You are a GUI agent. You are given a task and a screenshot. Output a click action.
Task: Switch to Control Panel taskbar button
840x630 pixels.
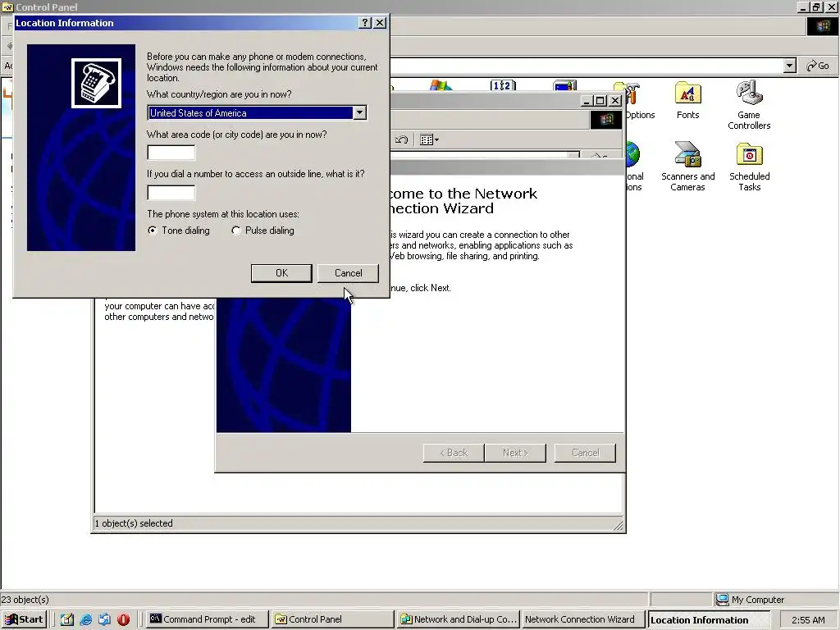pyautogui.click(x=332, y=619)
